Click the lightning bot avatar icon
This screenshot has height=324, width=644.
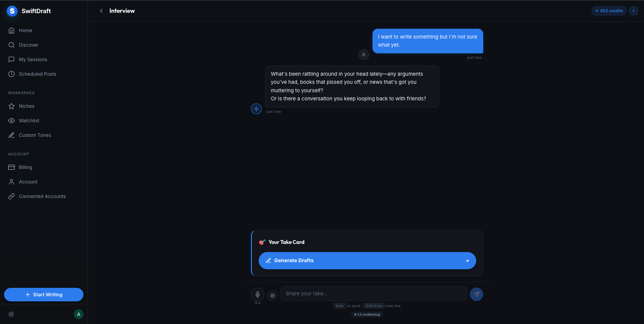pos(256,109)
